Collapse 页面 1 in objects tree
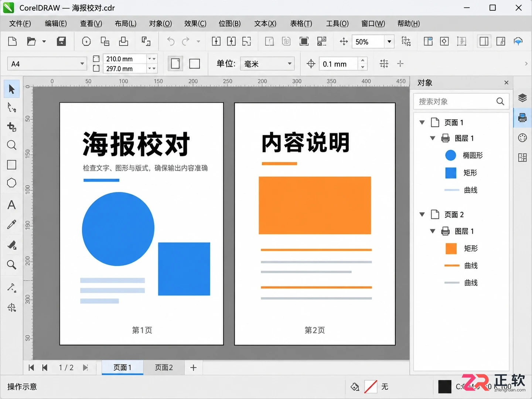Viewport: 532px width, 399px height. coord(422,122)
